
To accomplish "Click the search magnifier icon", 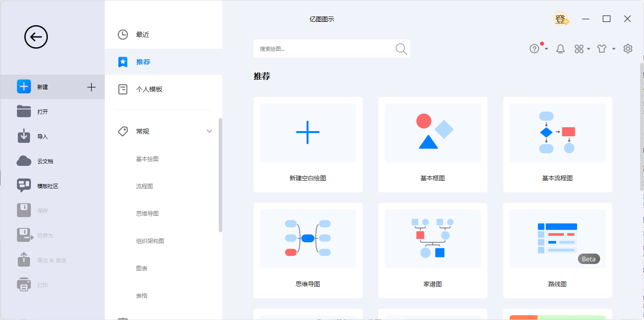I will [x=401, y=49].
